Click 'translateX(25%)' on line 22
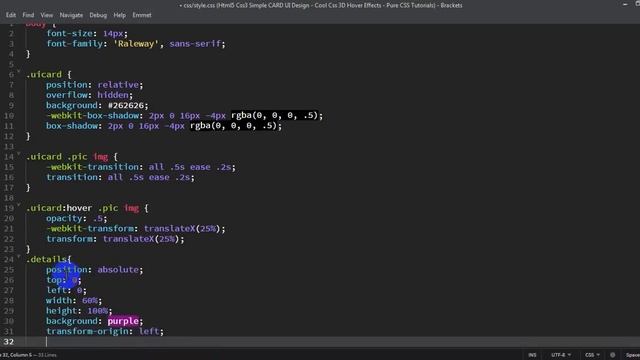640x360 pixels. (141, 239)
